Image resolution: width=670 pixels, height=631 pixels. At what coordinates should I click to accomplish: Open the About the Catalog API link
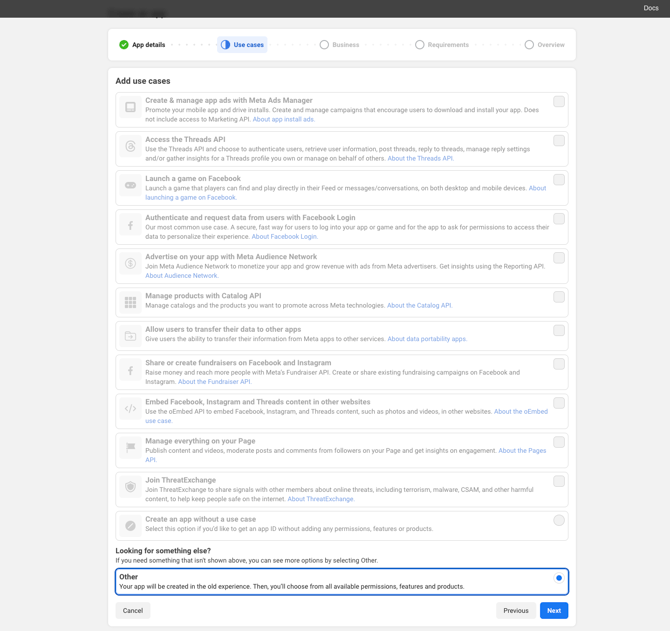click(x=420, y=305)
